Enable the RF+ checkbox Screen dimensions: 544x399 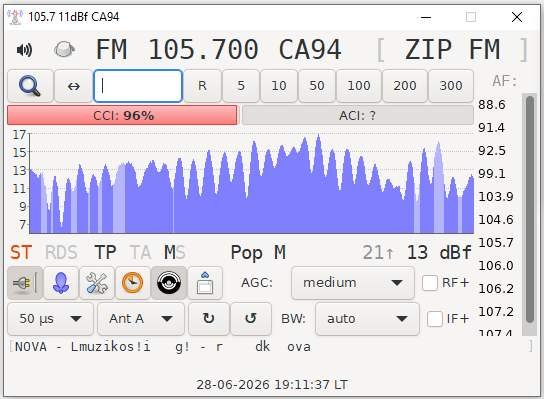click(x=430, y=283)
